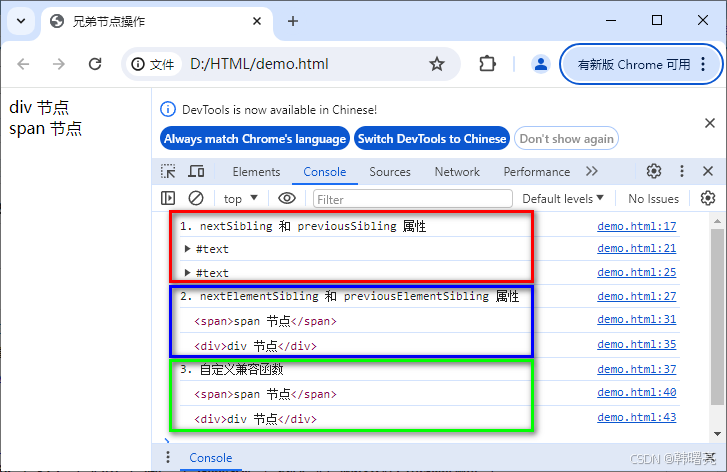Expand the second #text node
This screenshot has height=472, width=727.
point(187,272)
